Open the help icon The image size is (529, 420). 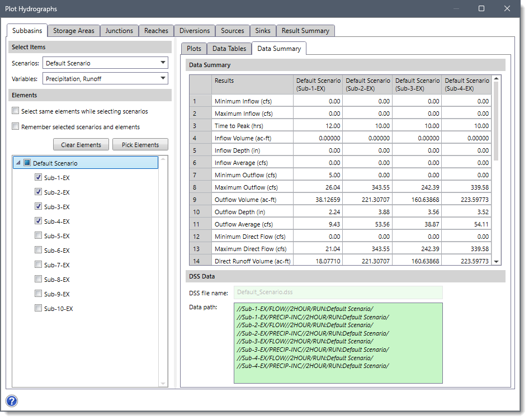pos(12,401)
